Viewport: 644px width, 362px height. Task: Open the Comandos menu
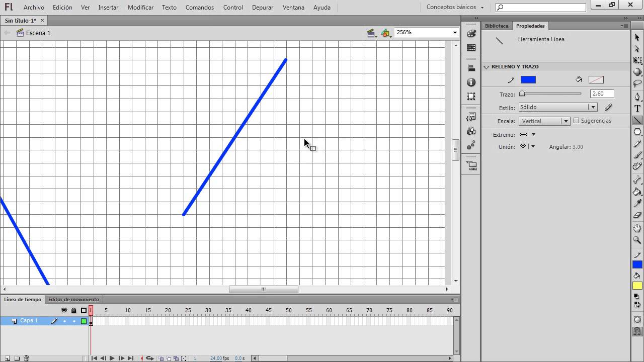(x=200, y=7)
